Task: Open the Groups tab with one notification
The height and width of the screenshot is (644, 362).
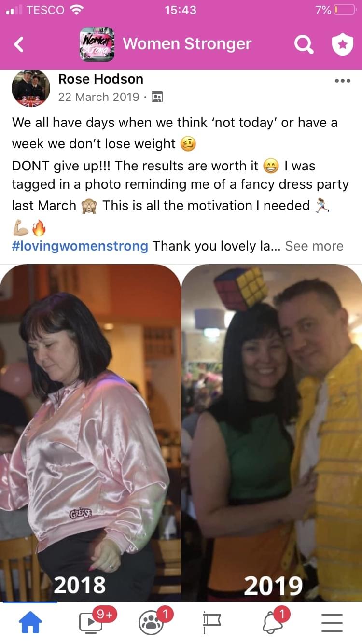Action: [151, 623]
